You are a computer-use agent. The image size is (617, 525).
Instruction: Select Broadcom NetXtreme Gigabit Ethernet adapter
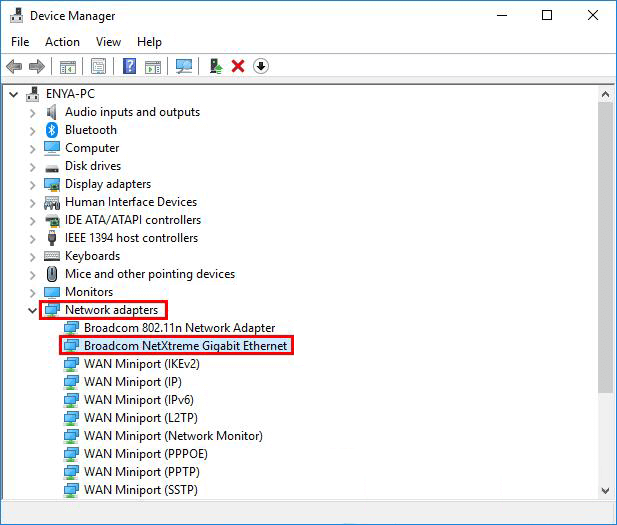[185, 346]
